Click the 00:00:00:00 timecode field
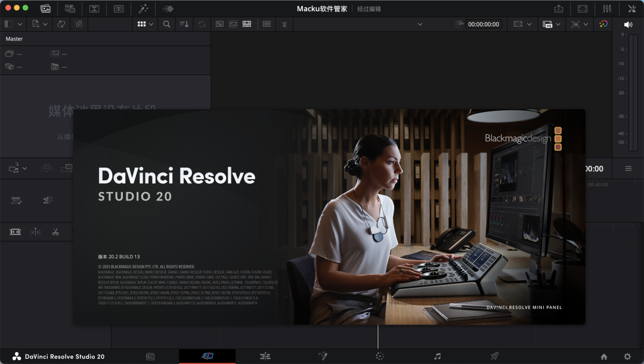Screen dimensions: 644x364 pos(484,24)
